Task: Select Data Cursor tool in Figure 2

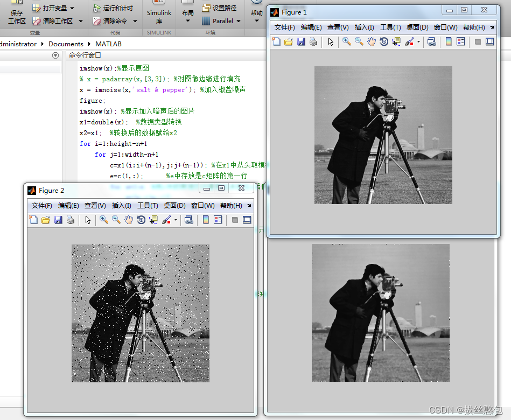Action: 153,220
